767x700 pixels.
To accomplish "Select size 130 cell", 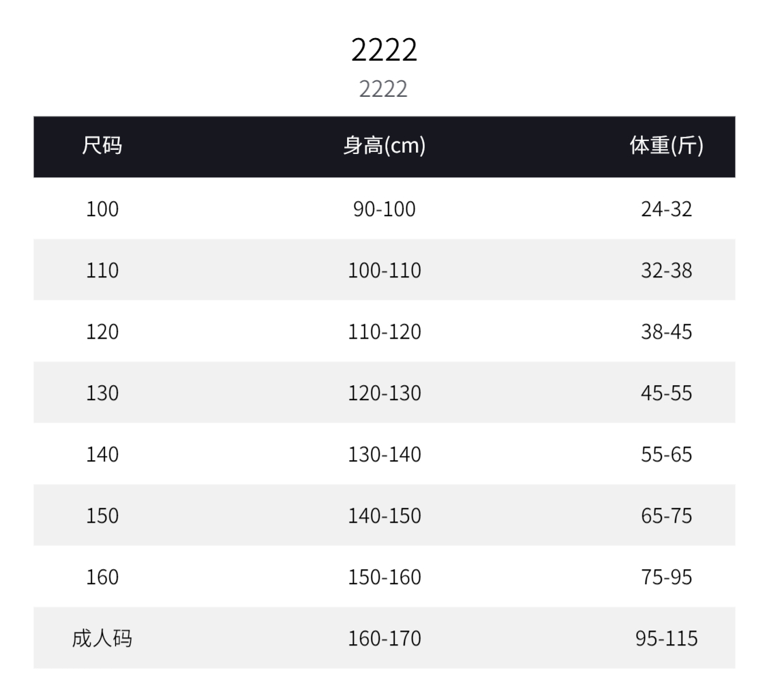I will point(102,393).
